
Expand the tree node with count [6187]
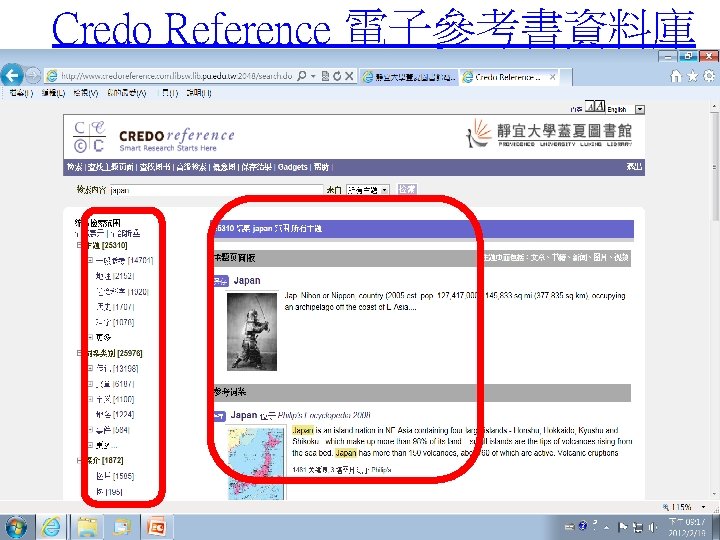pyautogui.click(x=90, y=384)
